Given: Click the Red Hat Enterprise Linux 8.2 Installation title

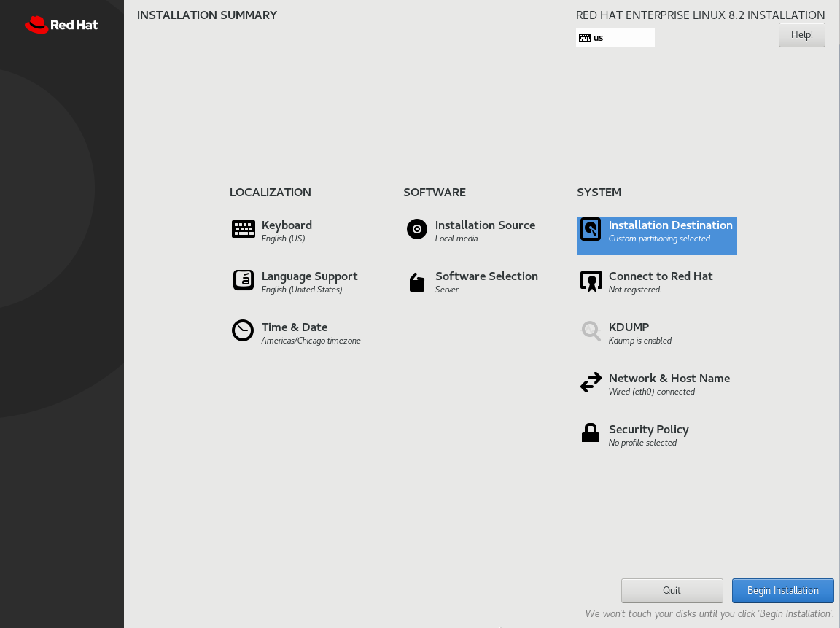Looking at the screenshot, I should (x=700, y=15).
